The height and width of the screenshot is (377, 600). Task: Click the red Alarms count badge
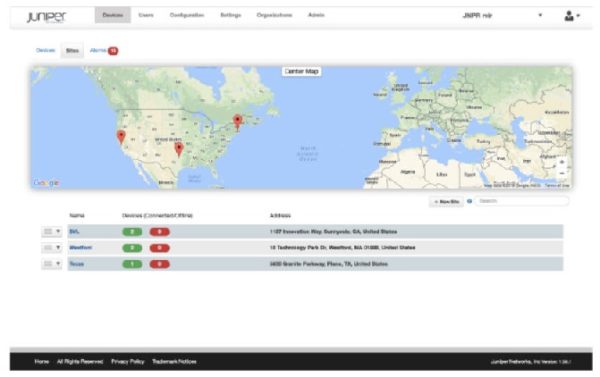click(x=113, y=51)
